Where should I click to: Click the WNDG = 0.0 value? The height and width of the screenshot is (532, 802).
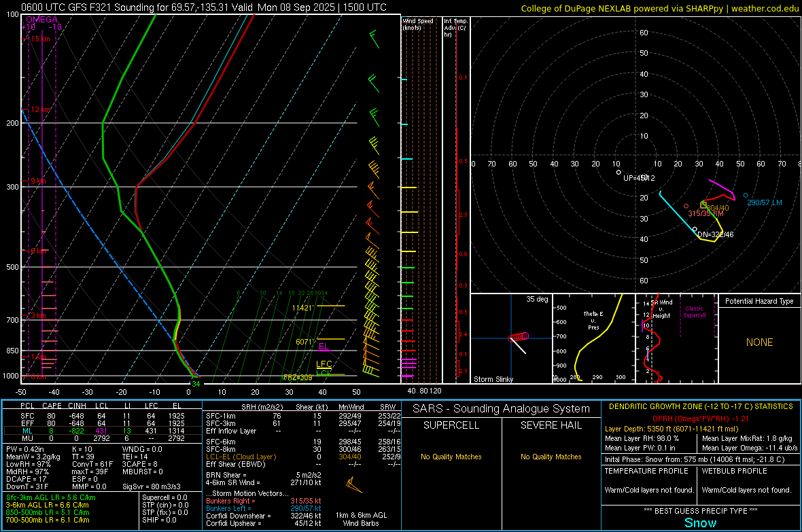(142, 449)
